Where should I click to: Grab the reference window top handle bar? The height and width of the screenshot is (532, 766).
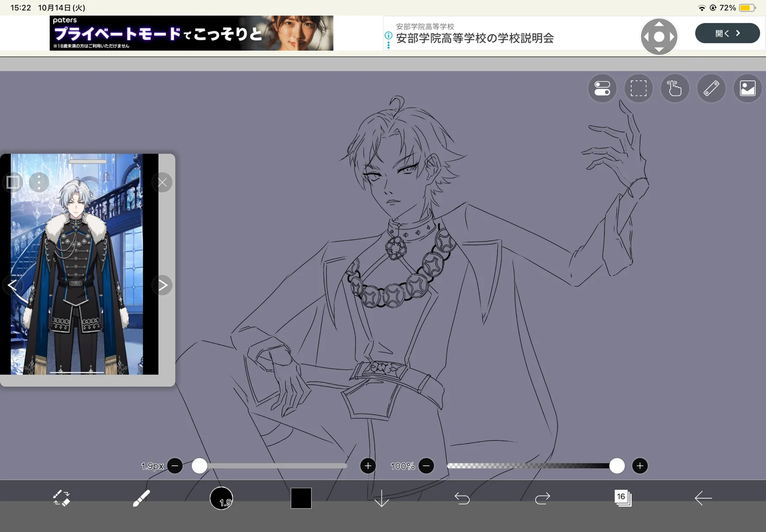[88, 161]
